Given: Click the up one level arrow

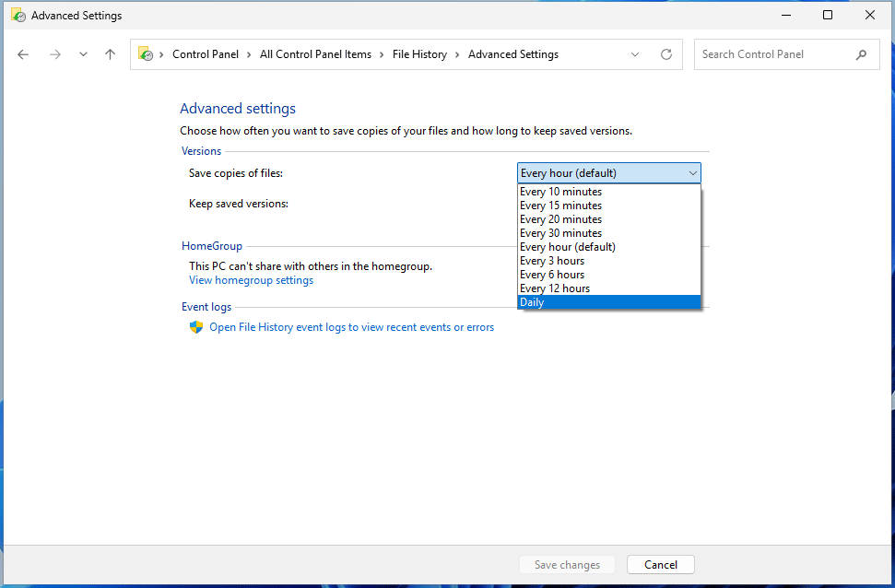Looking at the screenshot, I should tap(110, 54).
